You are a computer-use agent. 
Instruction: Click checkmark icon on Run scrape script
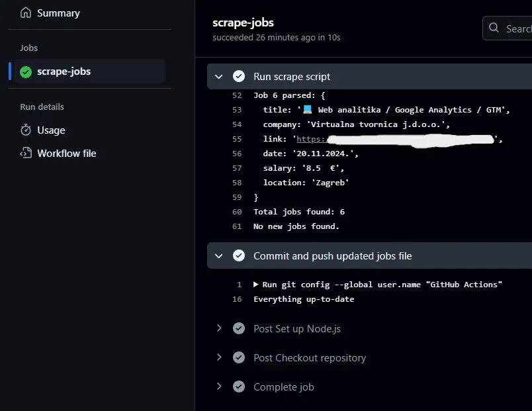pos(239,77)
